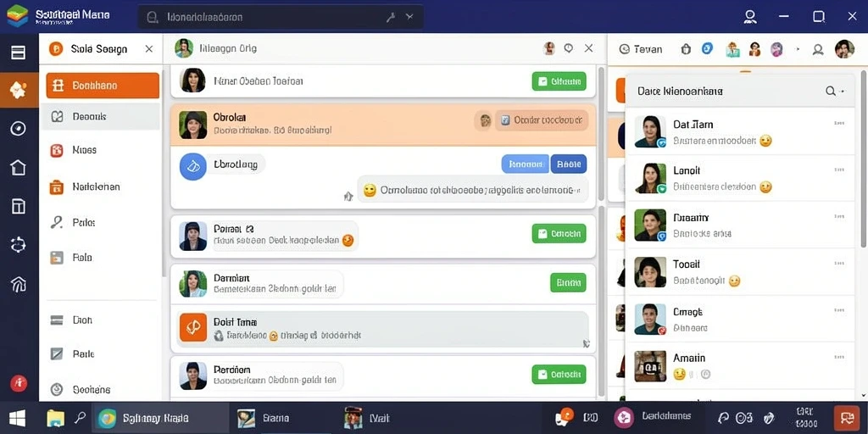Click the compass icon in dark sidebar
The width and height of the screenshot is (868, 434).
19,129
